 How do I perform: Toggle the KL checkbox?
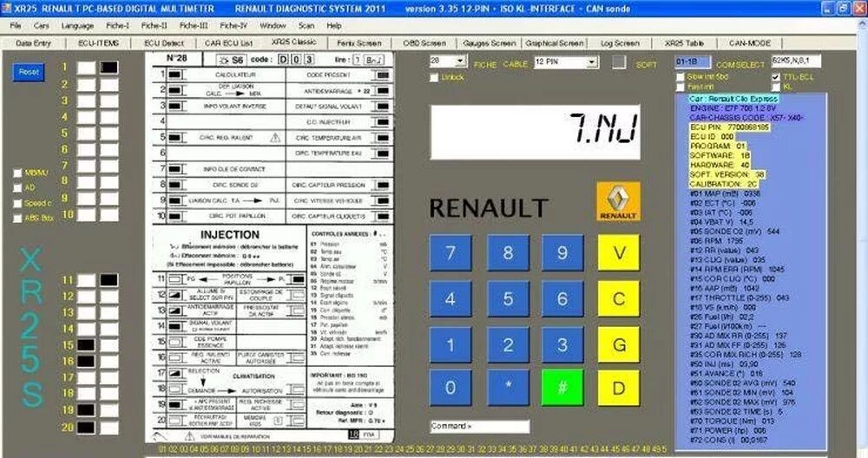click(x=776, y=87)
